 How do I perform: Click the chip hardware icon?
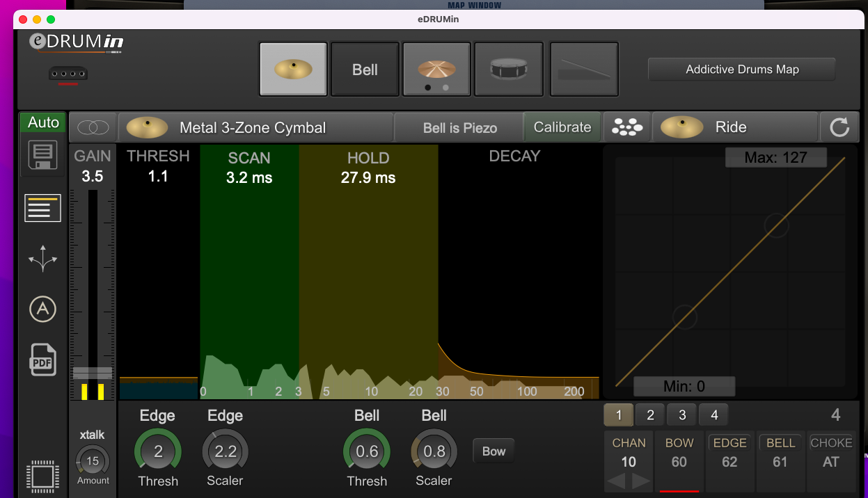tap(42, 477)
